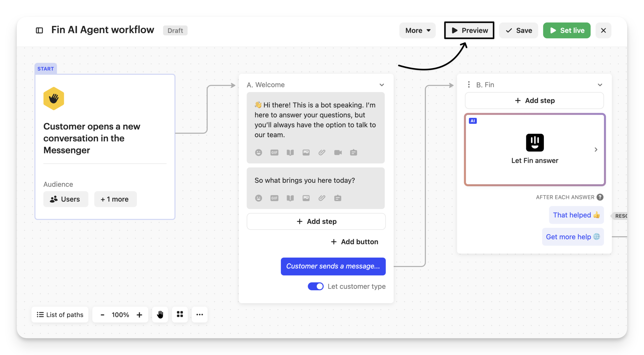Select the hand pan tool
The height and width of the screenshot is (355, 644).
tap(160, 314)
